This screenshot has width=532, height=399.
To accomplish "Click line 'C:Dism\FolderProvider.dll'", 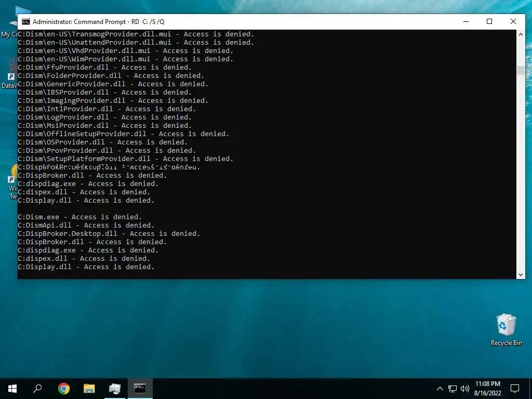I will click(x=111, y=76).
